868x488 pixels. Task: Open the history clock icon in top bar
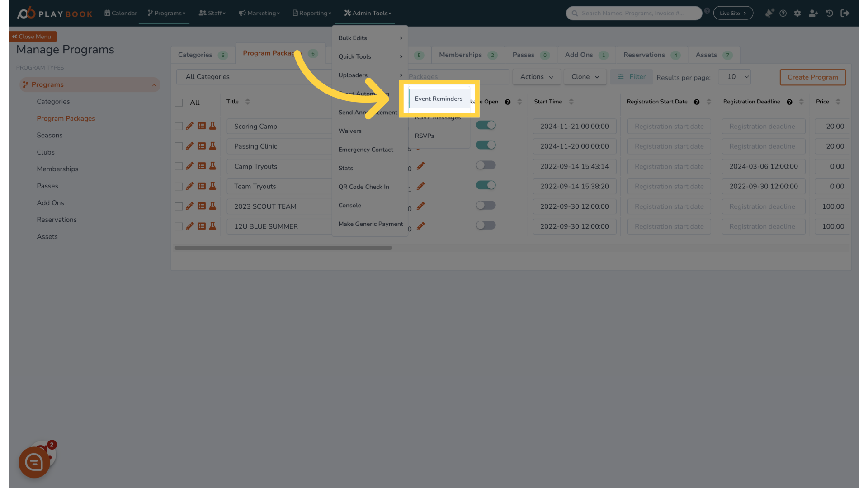830,14
